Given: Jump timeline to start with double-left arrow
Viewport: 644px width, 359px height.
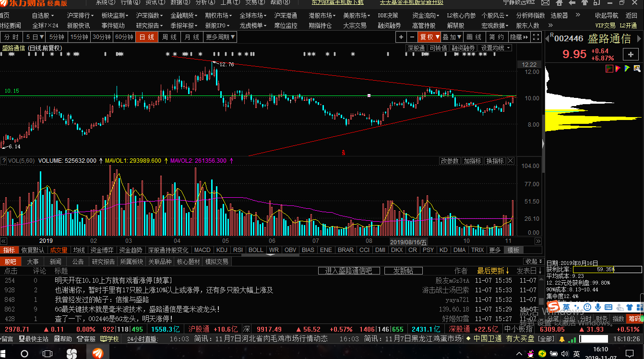Looking at the screenshot, I should click(x=3, y=241).
